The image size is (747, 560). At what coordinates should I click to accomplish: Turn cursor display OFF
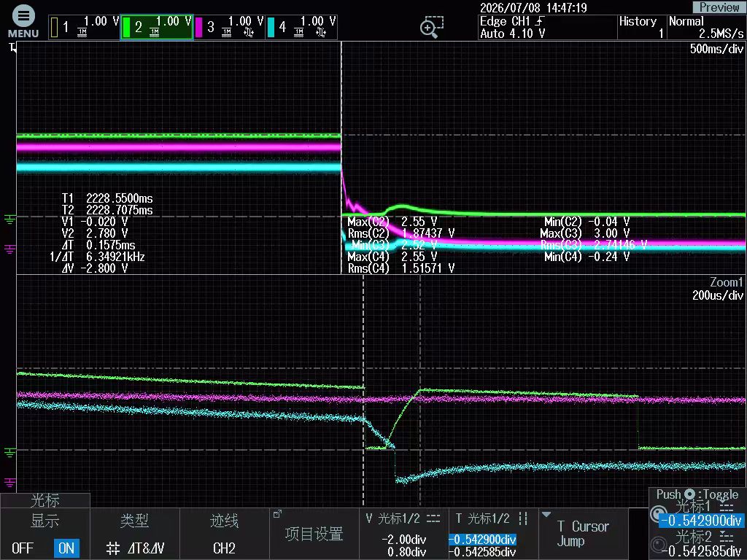tap(23, 548)
